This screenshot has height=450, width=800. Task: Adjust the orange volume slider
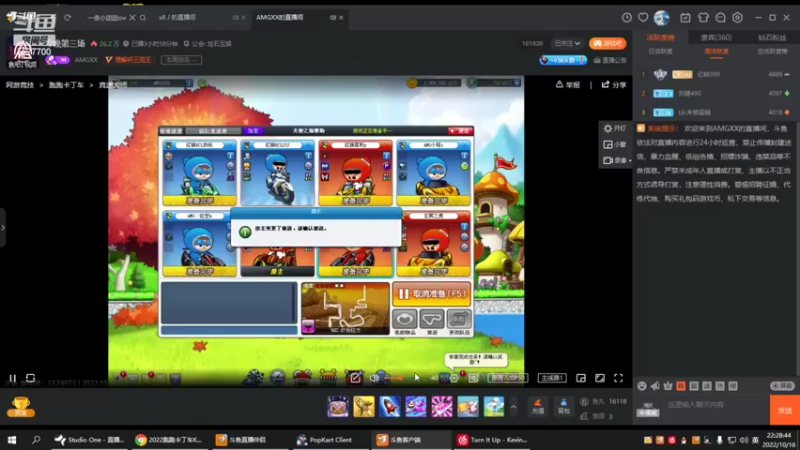click(x=394, y=378)
